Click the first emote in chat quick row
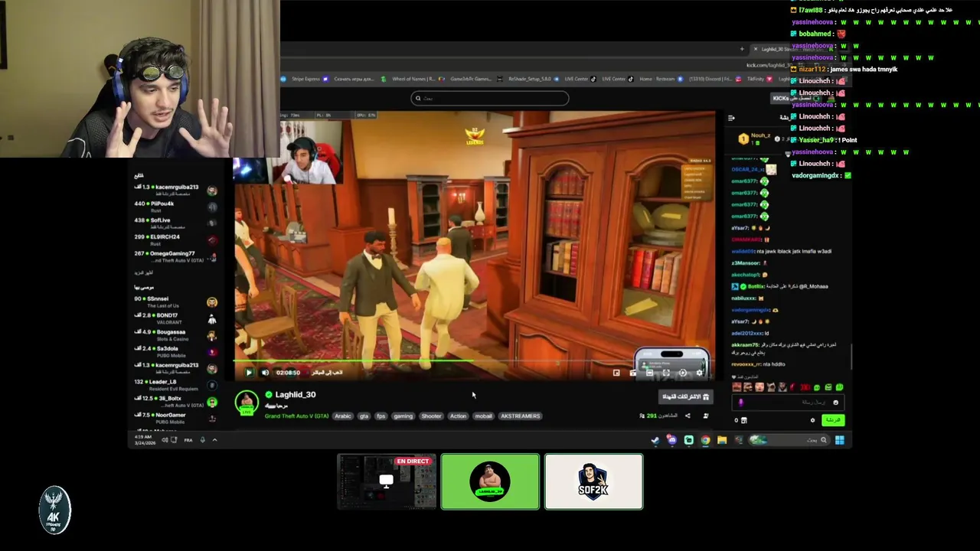The height and width of the screenshot is (551, 980). click(x=737, y=387)
